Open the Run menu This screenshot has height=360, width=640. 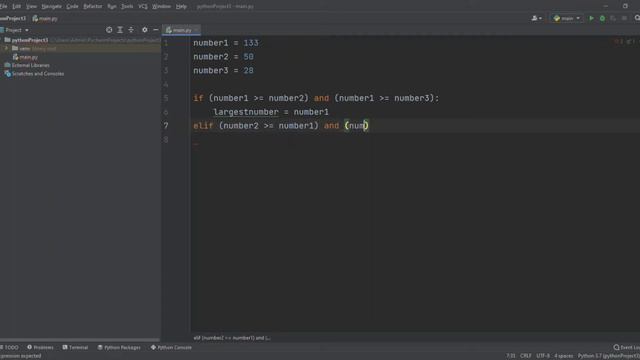point(112,6)
